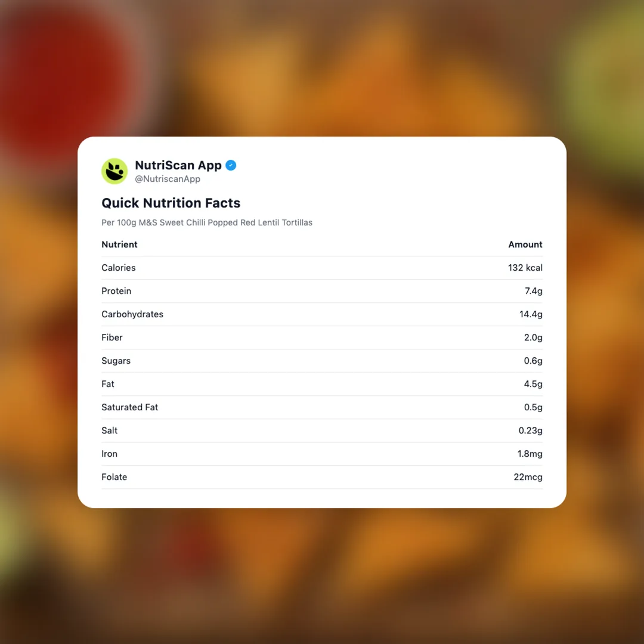Select the Protein row label
This screenshot has width=644, height=644.
[116, 291]
